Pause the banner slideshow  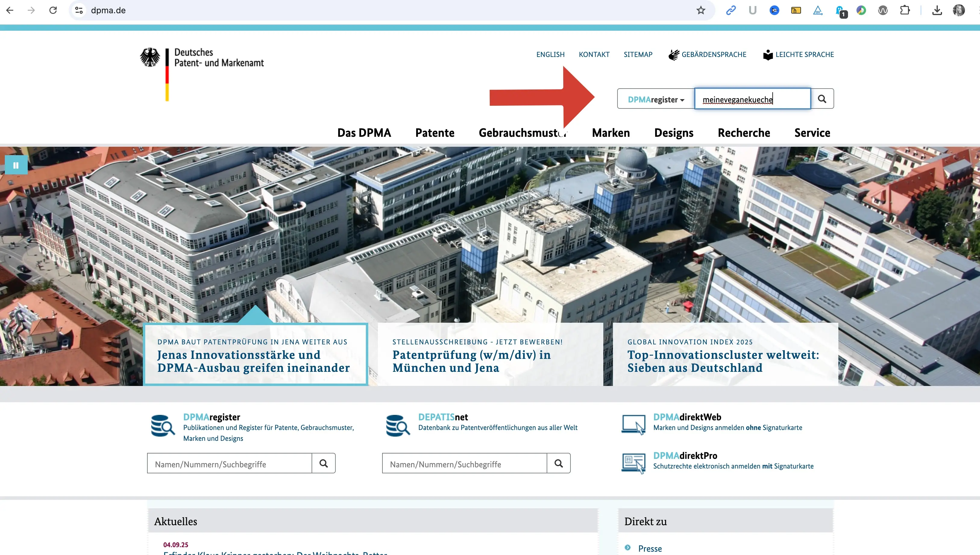click(16, 165)
